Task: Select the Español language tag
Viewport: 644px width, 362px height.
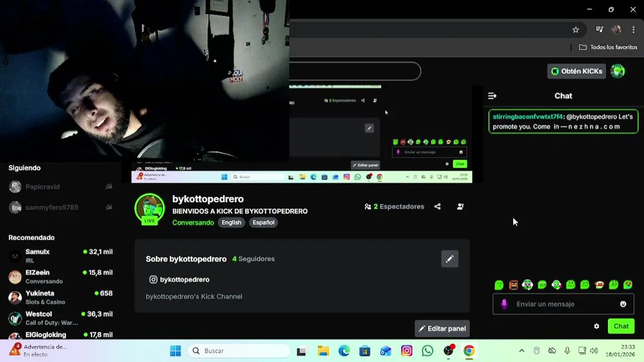Action: (x=263, y=222)
